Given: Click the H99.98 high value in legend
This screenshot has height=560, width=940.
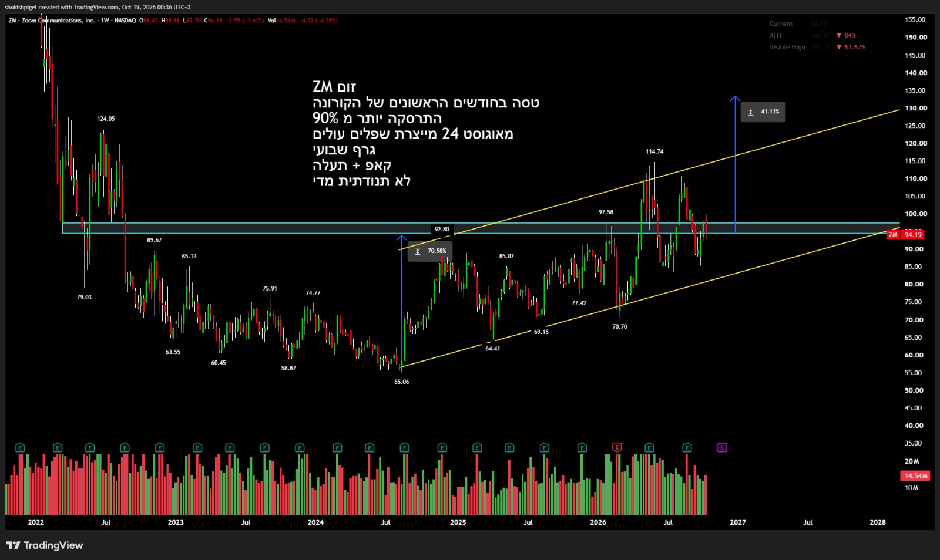Looking at the screenshot, I should coord(170,21).
